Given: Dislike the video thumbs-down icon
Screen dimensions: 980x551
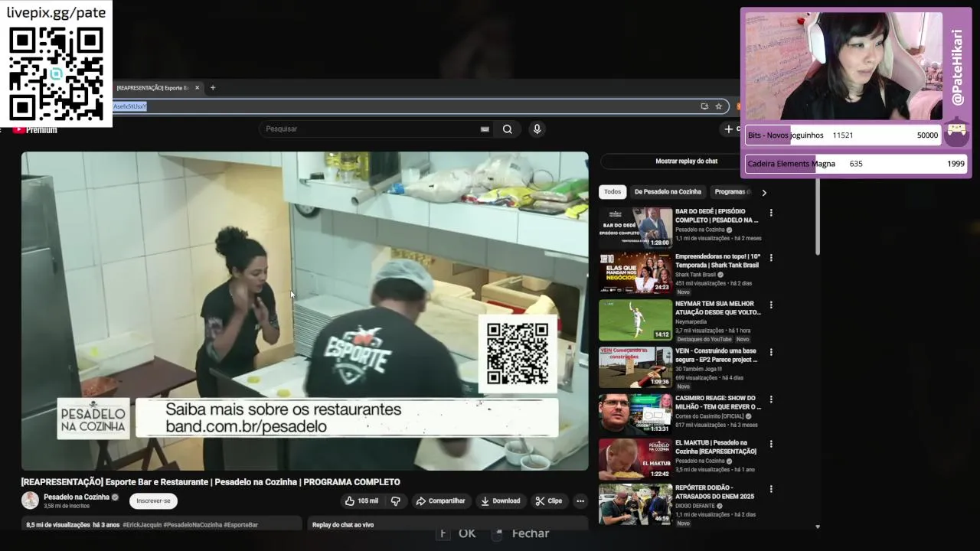Looking at the screenshot, I should (396, 501).
